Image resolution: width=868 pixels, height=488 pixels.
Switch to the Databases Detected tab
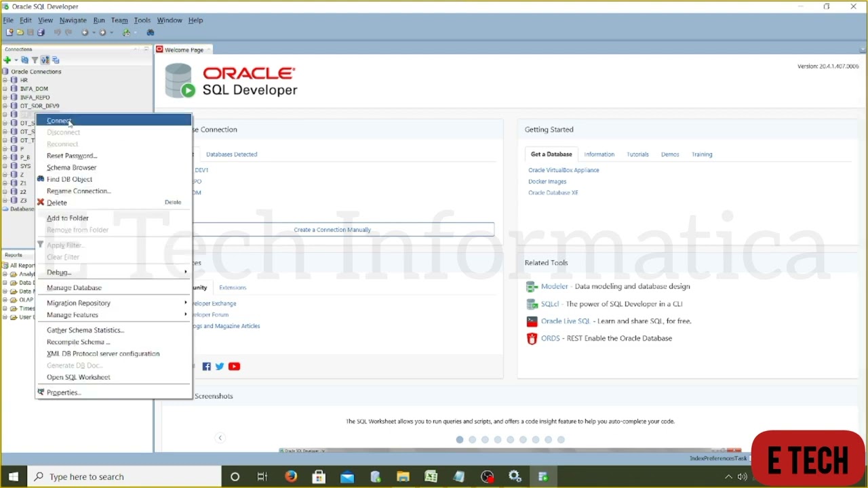coord(231,155)
